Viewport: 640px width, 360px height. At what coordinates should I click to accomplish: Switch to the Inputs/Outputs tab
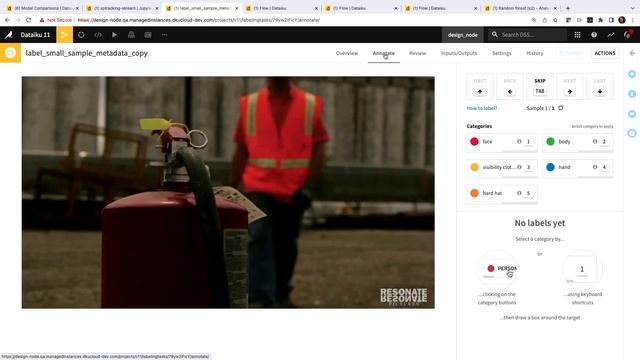pyautogui.click(x=459, y=53)
